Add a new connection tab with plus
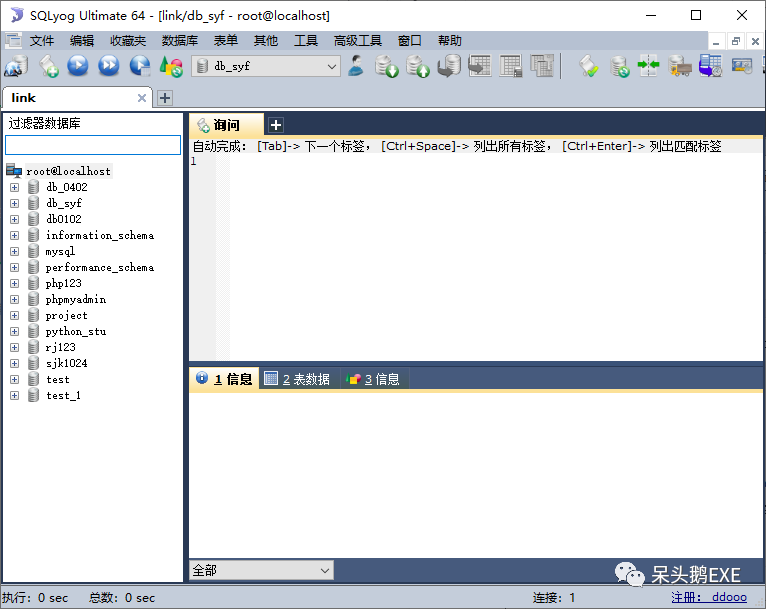 pos(165,98)
